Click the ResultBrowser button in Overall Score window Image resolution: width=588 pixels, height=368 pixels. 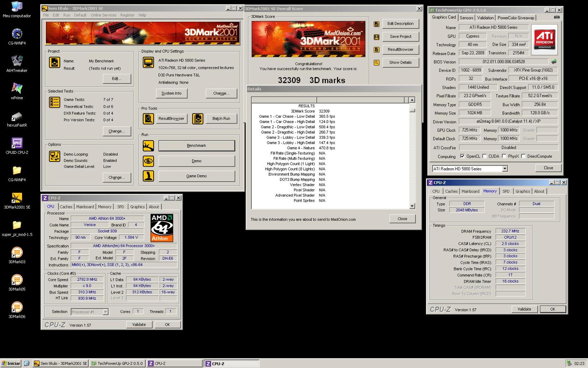click(x=401, y=50)
